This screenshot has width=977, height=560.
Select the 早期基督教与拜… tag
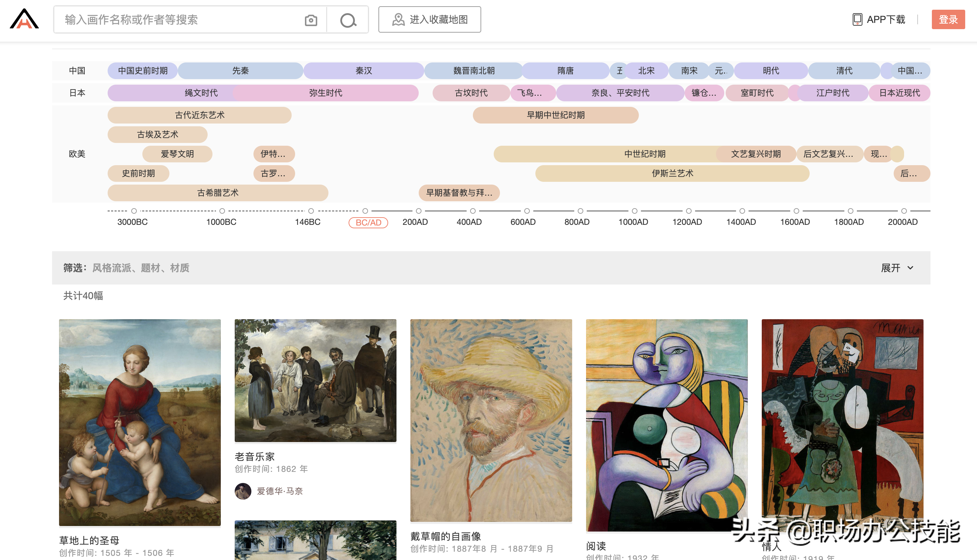[x=459, y=193]
